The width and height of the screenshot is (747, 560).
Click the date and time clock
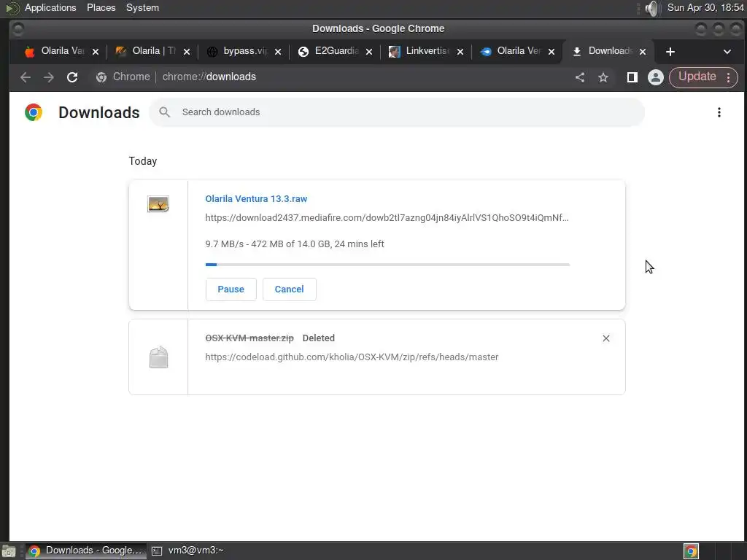tap(705, 7)
